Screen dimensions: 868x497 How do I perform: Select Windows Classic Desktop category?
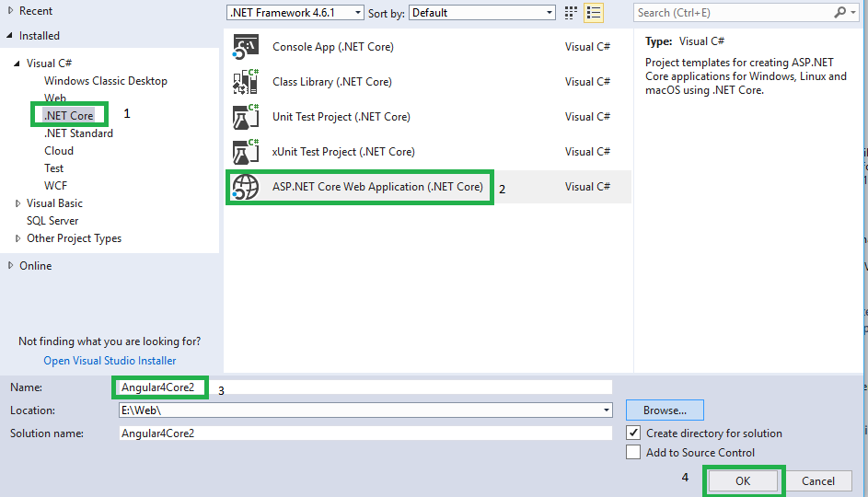tap(106, 81)
